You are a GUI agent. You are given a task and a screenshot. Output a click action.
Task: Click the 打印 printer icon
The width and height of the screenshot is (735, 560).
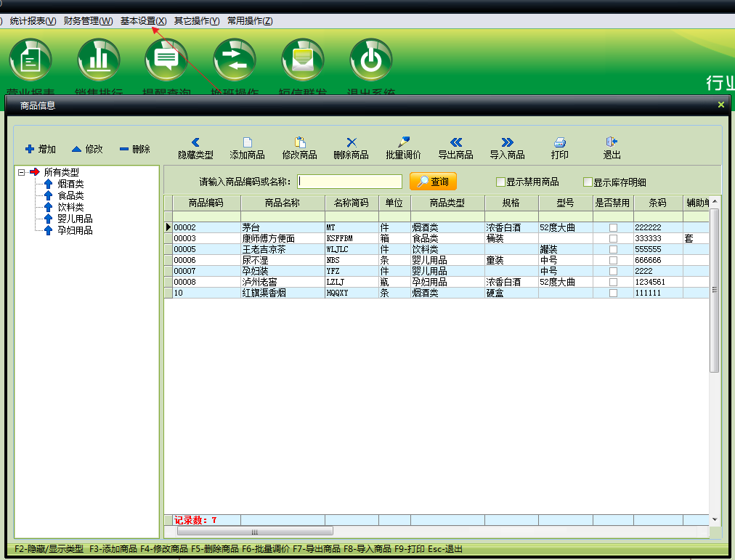click(560, 148)
